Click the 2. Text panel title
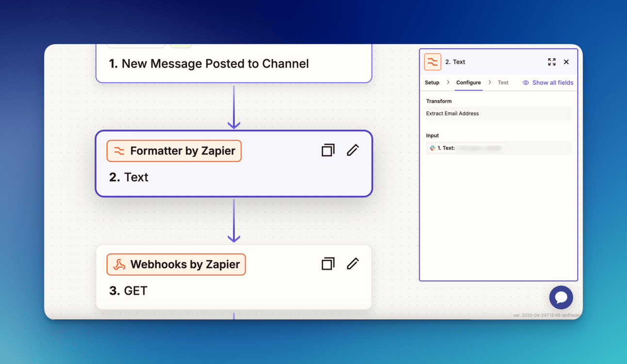 coord(455,62)
